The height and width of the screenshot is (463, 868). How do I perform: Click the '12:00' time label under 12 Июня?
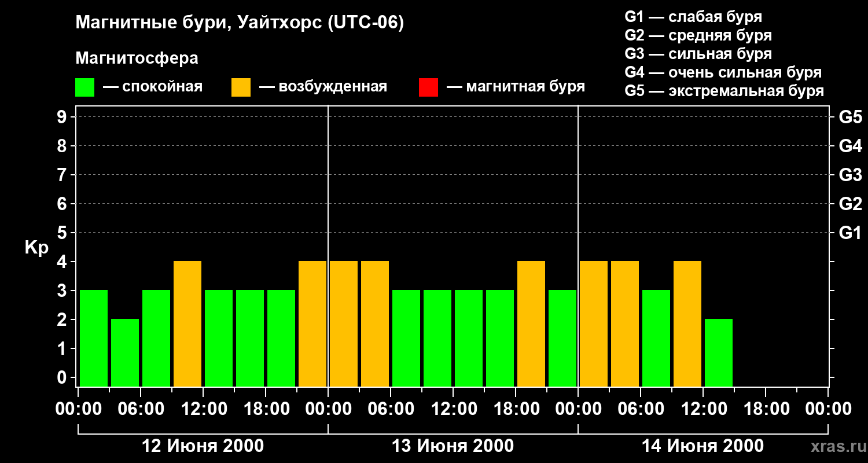(x=203, y=409)
